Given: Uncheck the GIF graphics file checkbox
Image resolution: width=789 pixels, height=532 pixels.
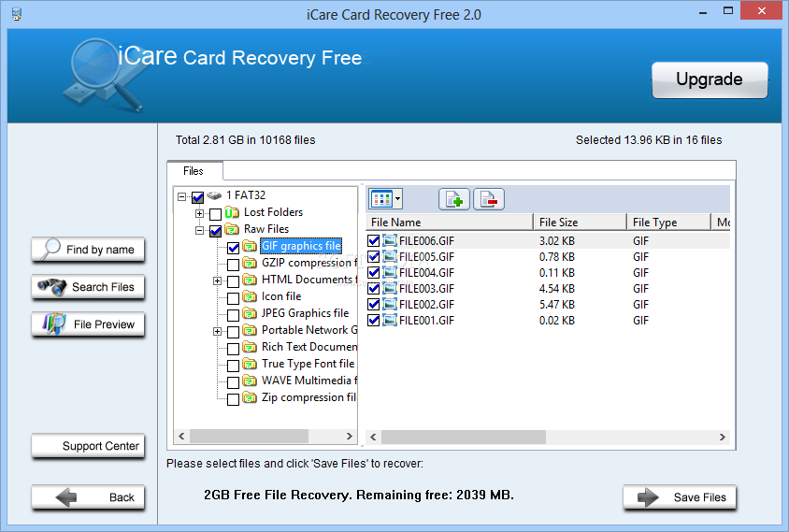Looking at the screenshot, I should 233,248.
